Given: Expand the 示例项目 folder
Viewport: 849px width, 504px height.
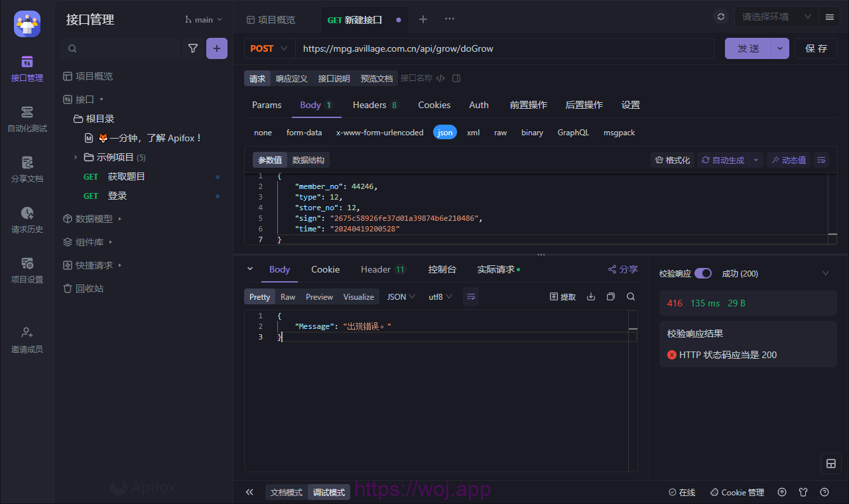Looking at the screenshot, I should (x=76, y=157).
